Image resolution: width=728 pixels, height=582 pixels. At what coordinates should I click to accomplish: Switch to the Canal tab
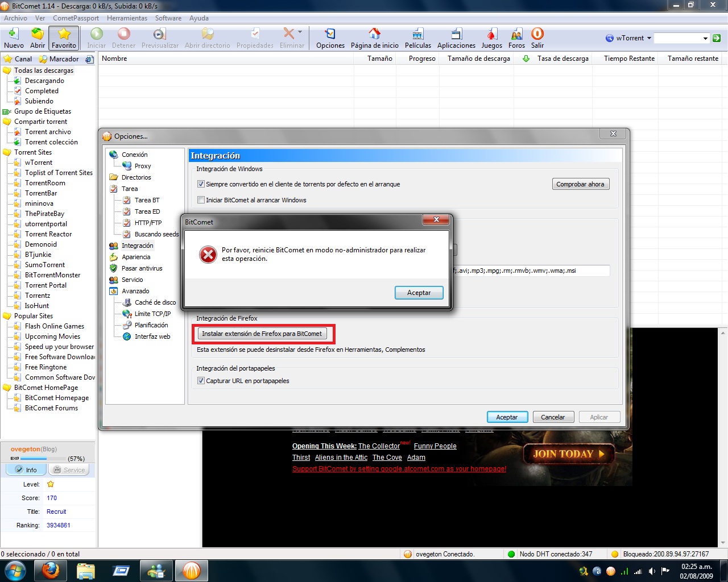(18, 59)
